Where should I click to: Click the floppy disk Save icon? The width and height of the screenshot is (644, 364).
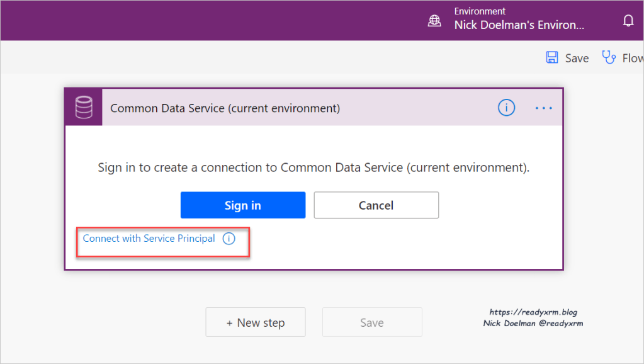point(552,58)
